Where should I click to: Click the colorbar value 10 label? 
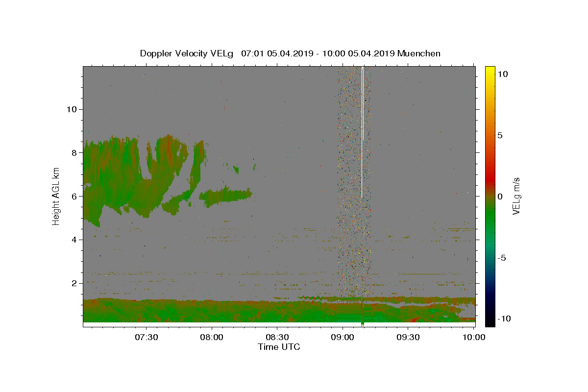[502, 73]
